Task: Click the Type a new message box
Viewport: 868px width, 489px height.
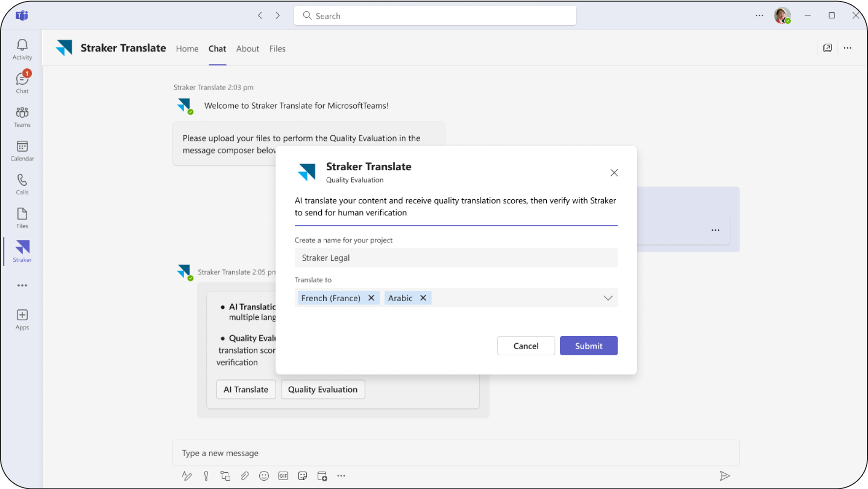Action: point(456,453)
